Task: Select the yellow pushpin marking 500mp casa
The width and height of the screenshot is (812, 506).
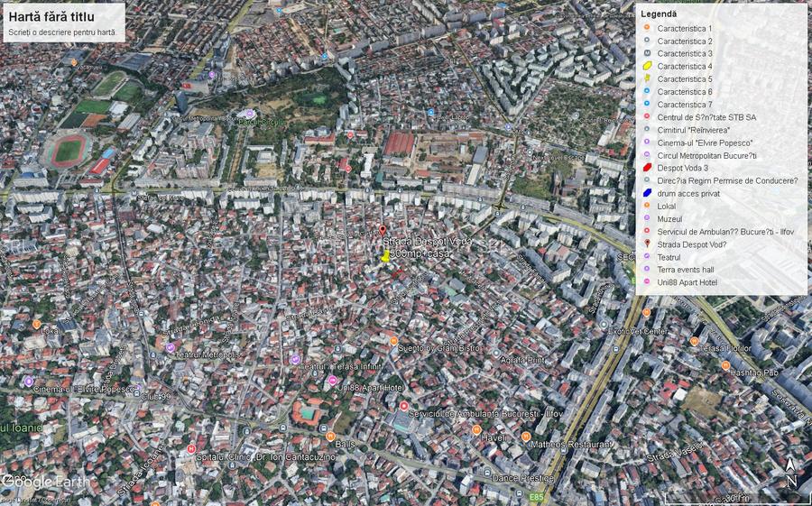Action: tap(385, 255)
